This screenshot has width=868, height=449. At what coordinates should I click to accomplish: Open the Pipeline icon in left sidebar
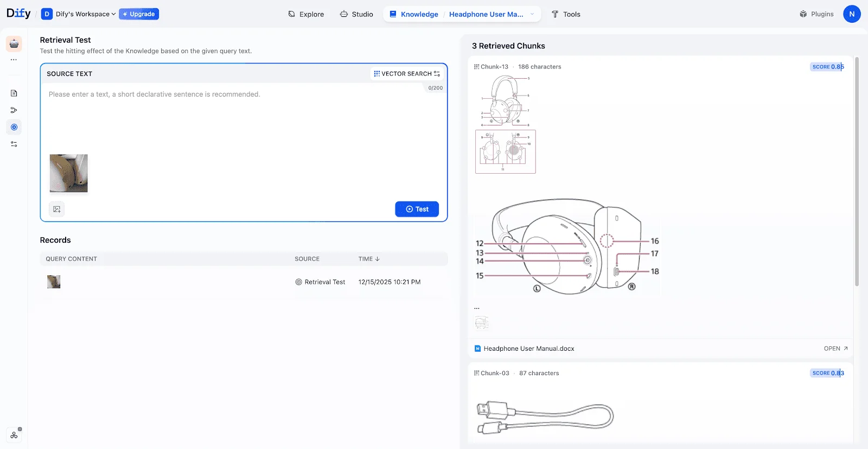point(14,110)
